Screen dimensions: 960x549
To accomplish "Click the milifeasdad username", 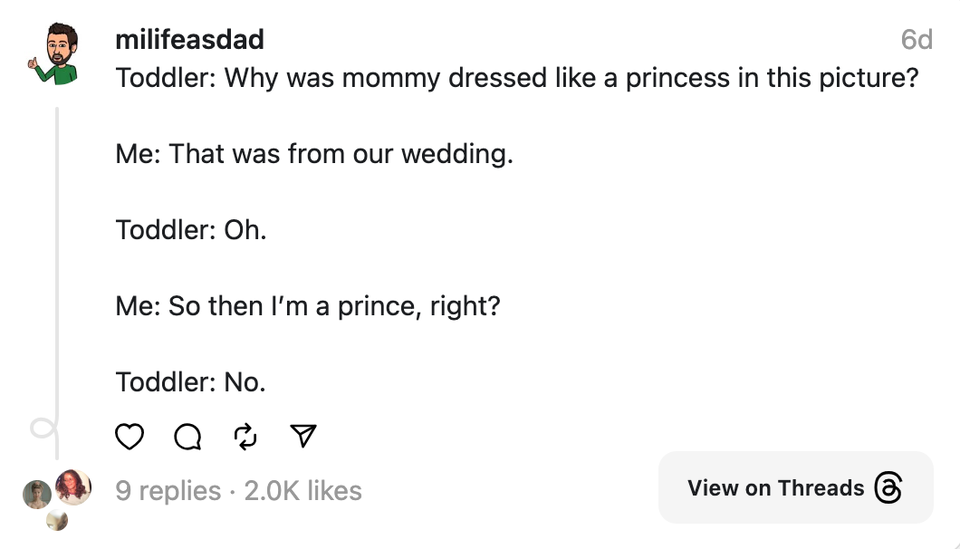I will coord(190,39).
